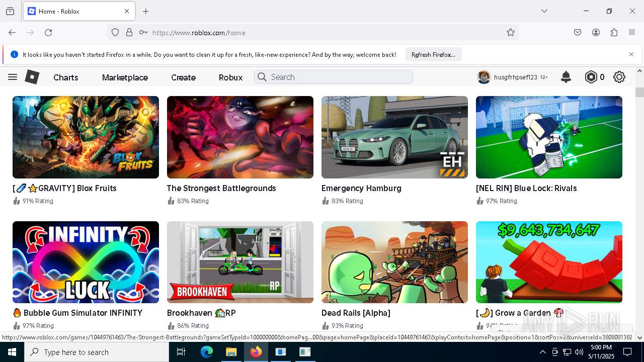The width and height of the screenshot is (644, 362).
Task: Open the Windows notification center
Action: tap(628, 352)
